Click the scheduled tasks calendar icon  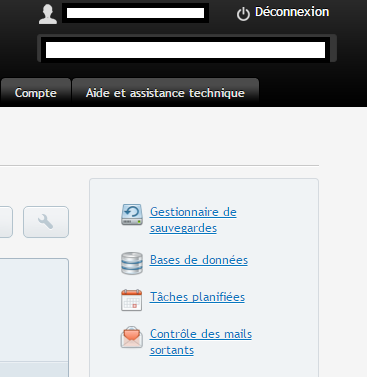pyautogui.click(x=132, y=300)
